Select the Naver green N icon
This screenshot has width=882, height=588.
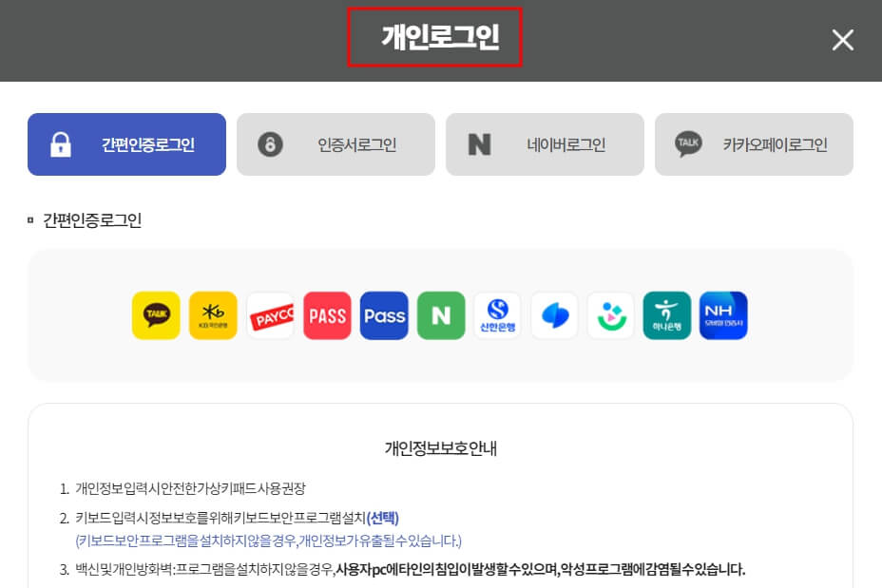pos(441,314)
